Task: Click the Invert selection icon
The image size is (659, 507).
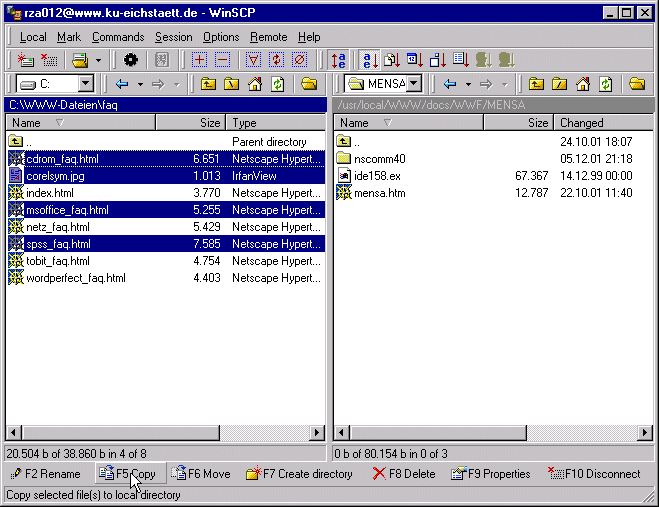Action: 276,60
